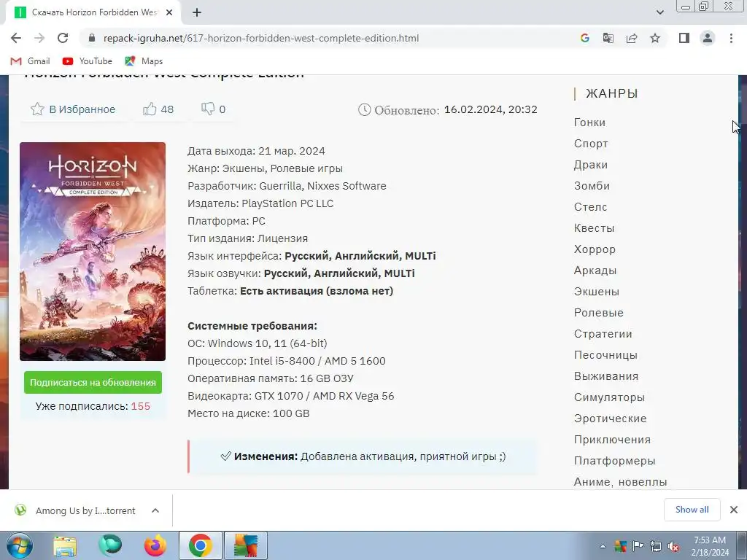
Task: Close the Horizon Forbidden West tab
Action: (x=169, y=13)
